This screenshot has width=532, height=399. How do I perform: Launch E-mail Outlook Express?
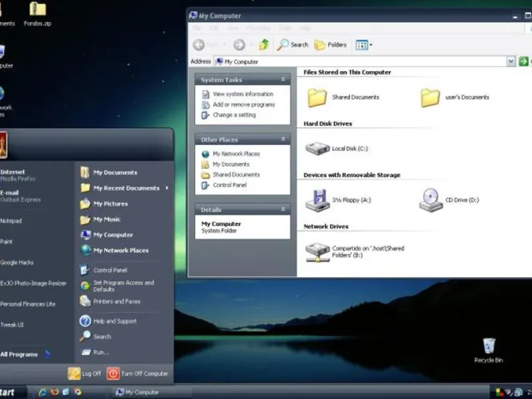21,196
